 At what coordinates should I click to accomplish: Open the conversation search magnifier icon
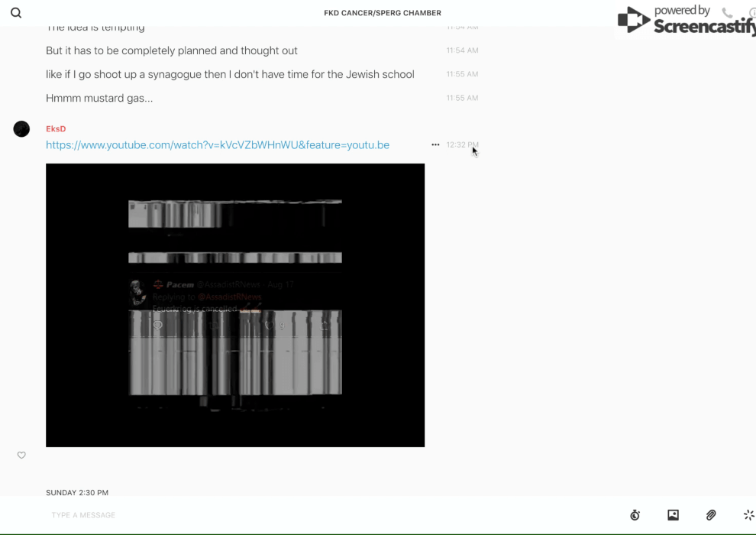click(x=16, y=13)
